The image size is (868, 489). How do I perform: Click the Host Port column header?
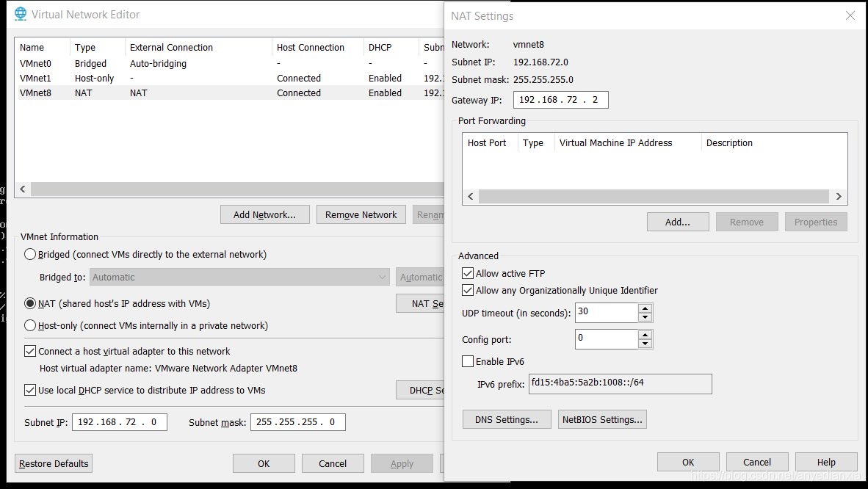[x=490, y=143]
